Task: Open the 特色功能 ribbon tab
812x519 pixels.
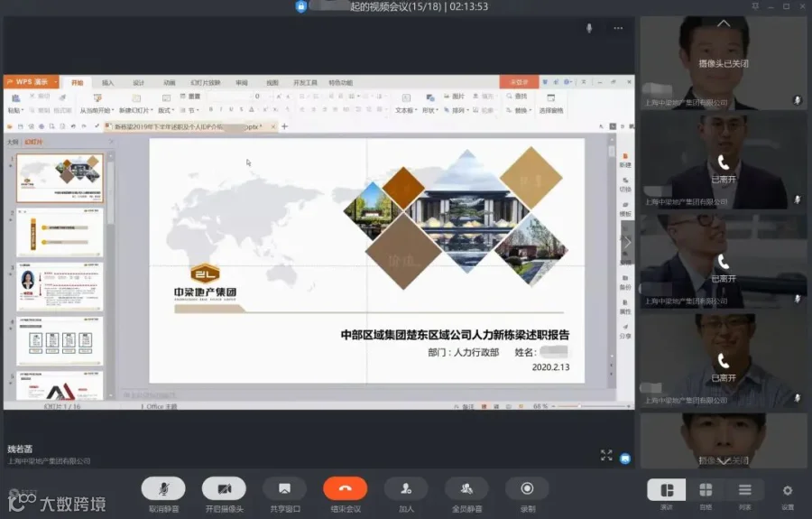Action: (341, 83)
